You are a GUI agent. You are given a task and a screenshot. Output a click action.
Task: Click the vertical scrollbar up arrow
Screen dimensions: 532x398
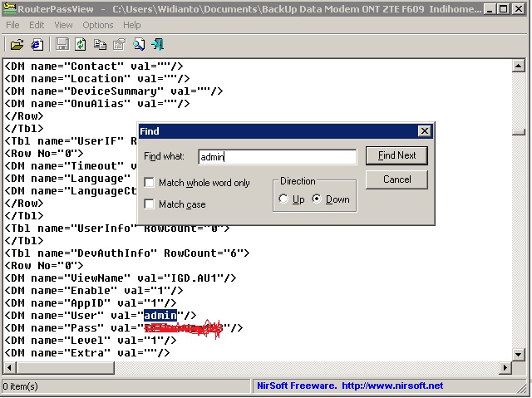point(518,66)
